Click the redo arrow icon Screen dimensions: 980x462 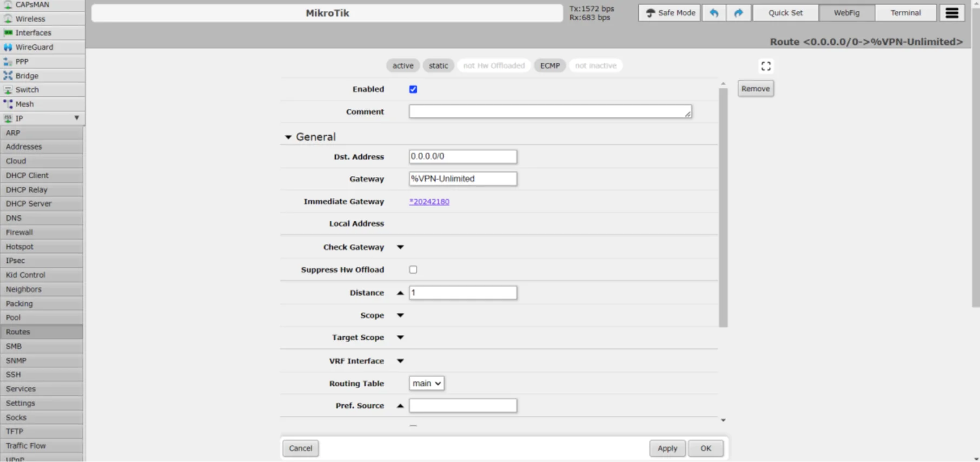[x=738, y=13]
